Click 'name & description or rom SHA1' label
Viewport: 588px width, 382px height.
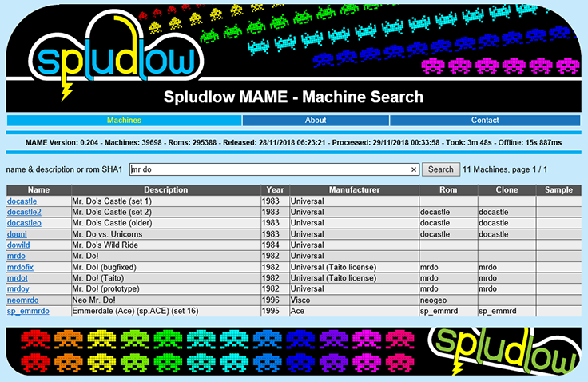click(x=64, y=169)
